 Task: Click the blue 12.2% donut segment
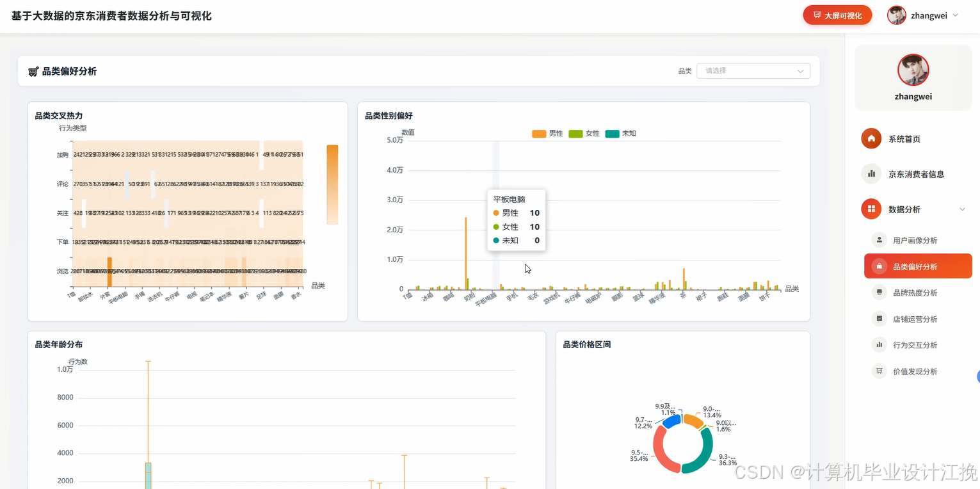(671, 421)
